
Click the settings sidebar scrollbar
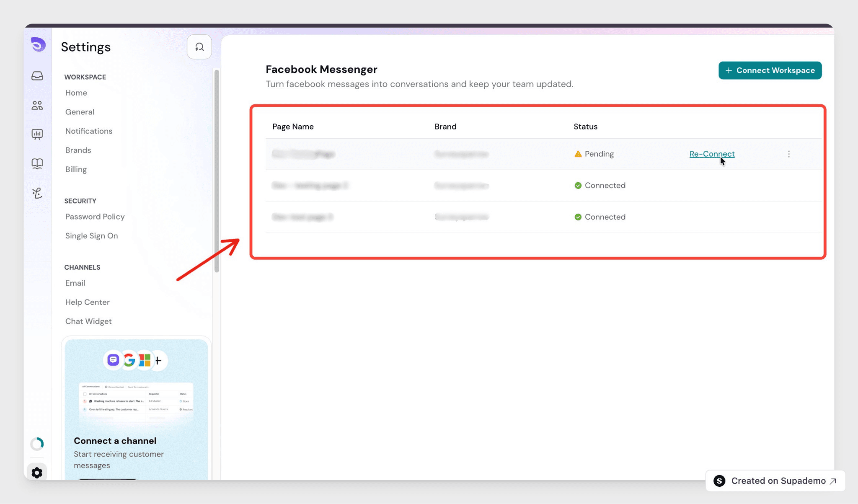(x=217, y=171)
